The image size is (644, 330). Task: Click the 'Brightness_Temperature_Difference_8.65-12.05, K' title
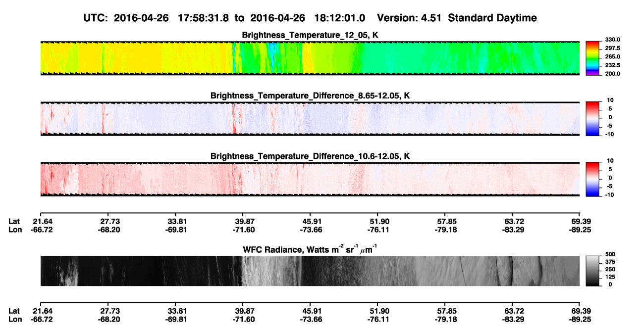pos(310,95)
